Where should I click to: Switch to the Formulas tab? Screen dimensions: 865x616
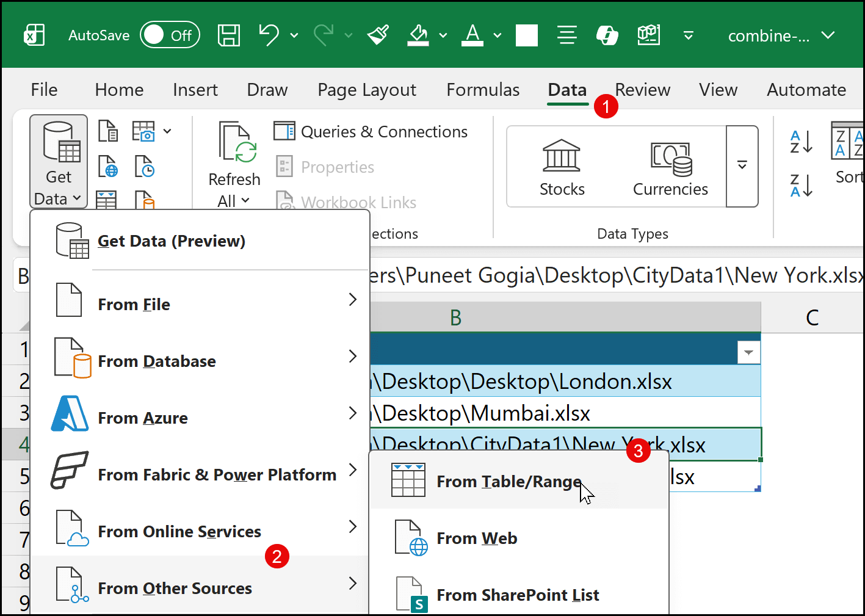tap(483, 90)
